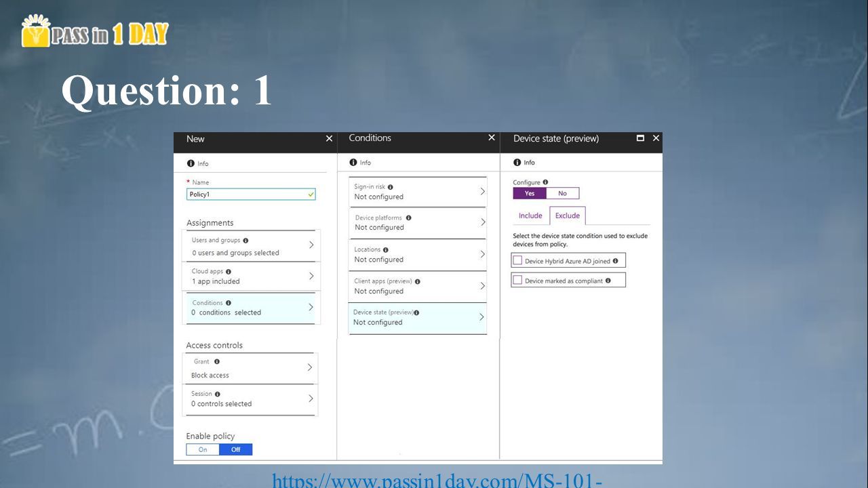This screenshot has height=488, width=868.
Task: Switch to the Exclude tab
Action: (x=568, y=216)
